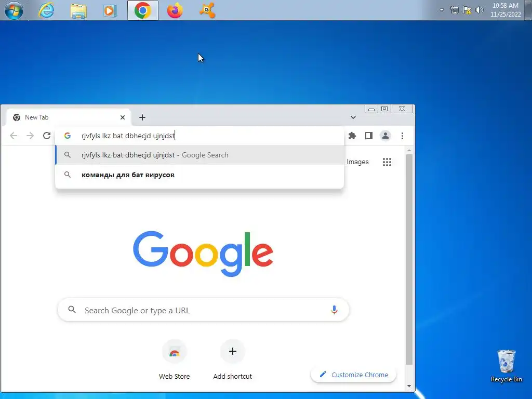Click the network status tray icon

454,10
